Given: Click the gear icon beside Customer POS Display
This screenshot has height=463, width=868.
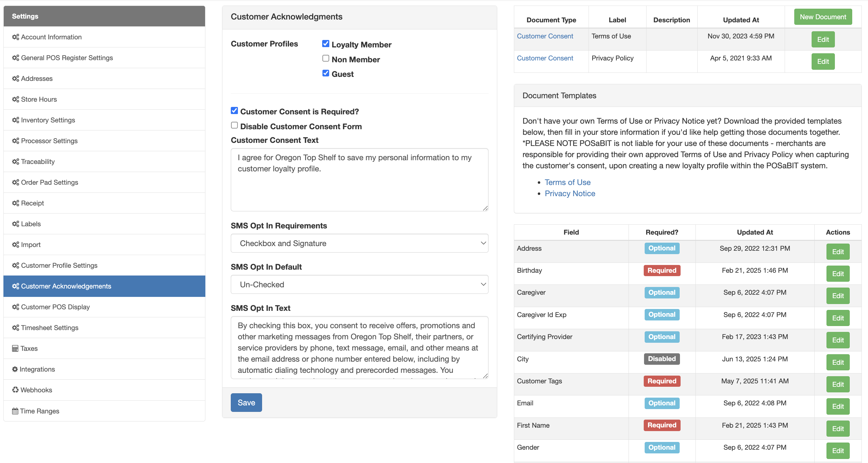Looking at the screenshot, I should [15, 307].
